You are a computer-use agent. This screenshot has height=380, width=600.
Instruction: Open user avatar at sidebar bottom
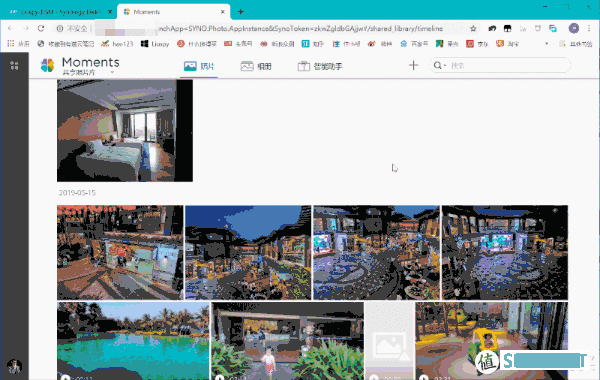pos(14,366)
